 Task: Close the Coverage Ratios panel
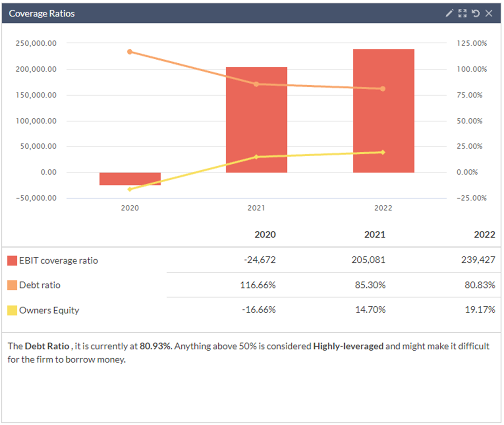[x=489, y=13]
